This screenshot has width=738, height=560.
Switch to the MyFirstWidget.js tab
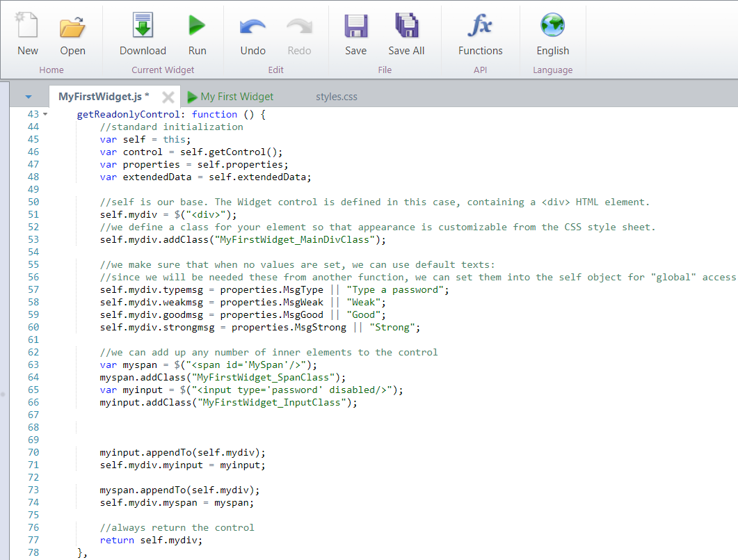click(x=104, y=97)
